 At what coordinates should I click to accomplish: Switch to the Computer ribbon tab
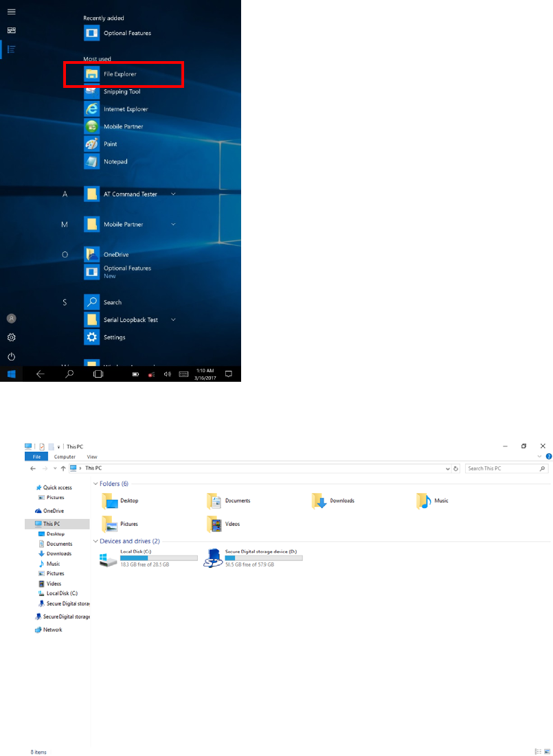pos(65,457)
